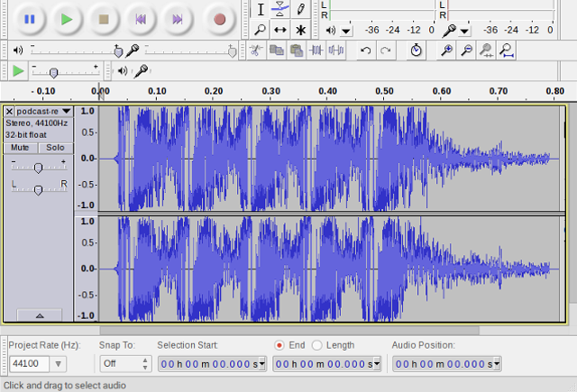Select the Length radio button

pyautogui.click(x=316, y=345)
